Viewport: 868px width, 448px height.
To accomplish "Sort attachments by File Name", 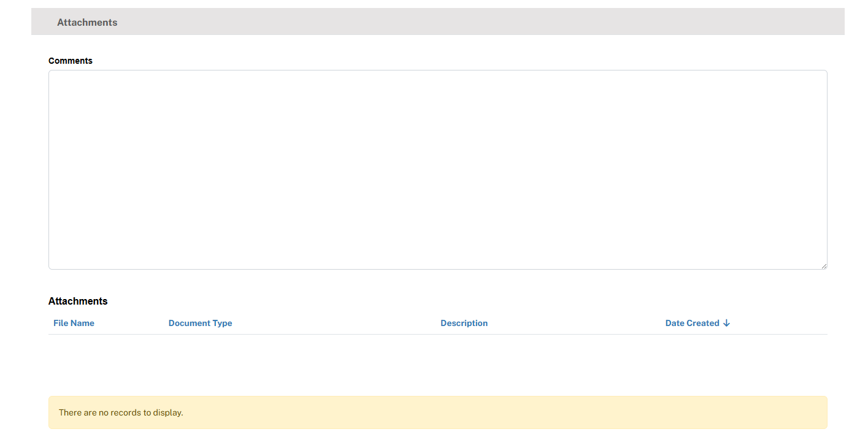I will click(74, 323).
